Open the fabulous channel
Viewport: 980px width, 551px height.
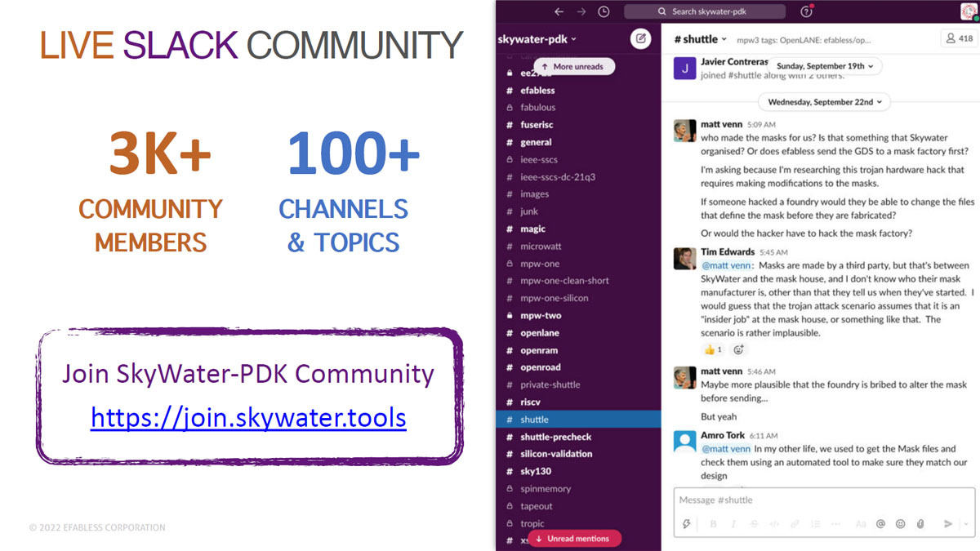click(x=537, y=108)
